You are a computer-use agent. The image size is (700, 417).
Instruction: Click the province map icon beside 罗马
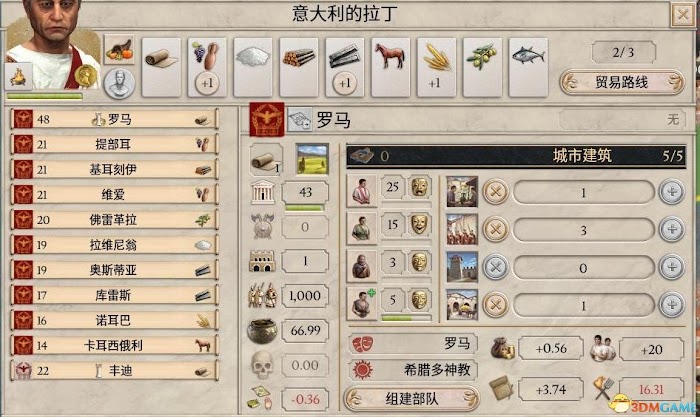(x=300, y=120)
